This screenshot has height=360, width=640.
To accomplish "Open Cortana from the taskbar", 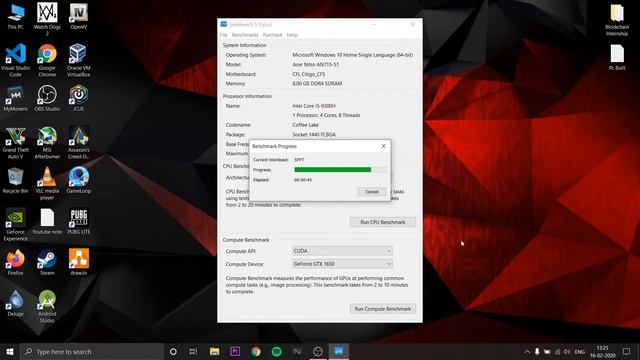I will [173, 351].
